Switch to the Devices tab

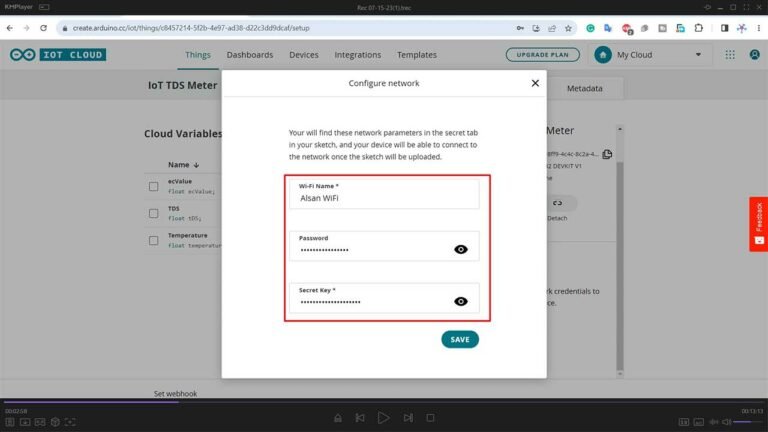[x=304, y=55]
